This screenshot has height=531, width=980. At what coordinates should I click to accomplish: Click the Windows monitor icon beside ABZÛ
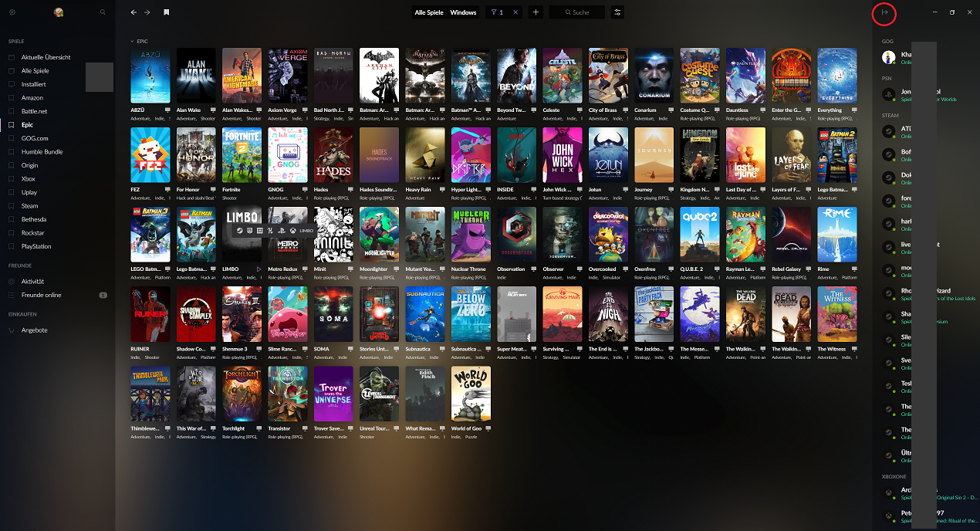[167, 110]
